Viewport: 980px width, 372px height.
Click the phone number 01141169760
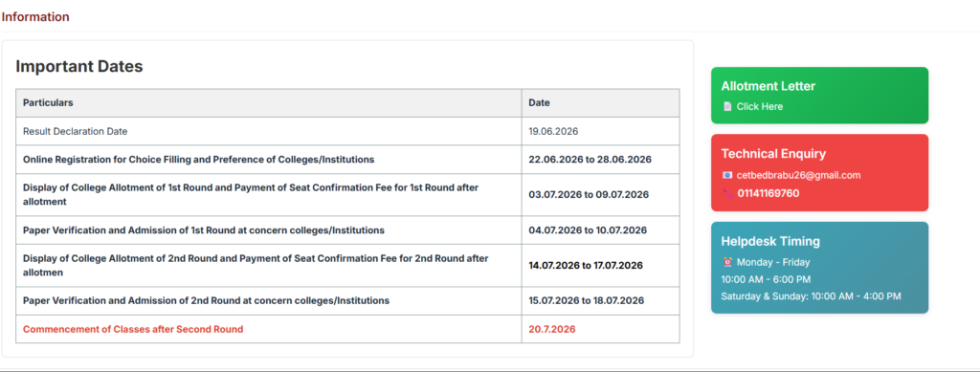tap(768, 193)
